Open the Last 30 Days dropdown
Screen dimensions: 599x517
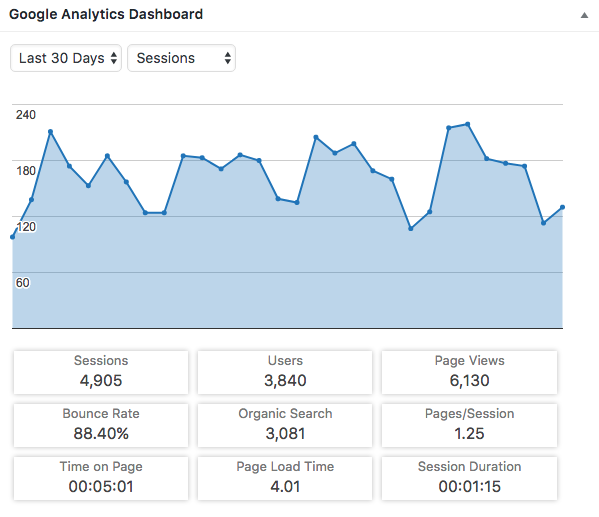point(66,58)
